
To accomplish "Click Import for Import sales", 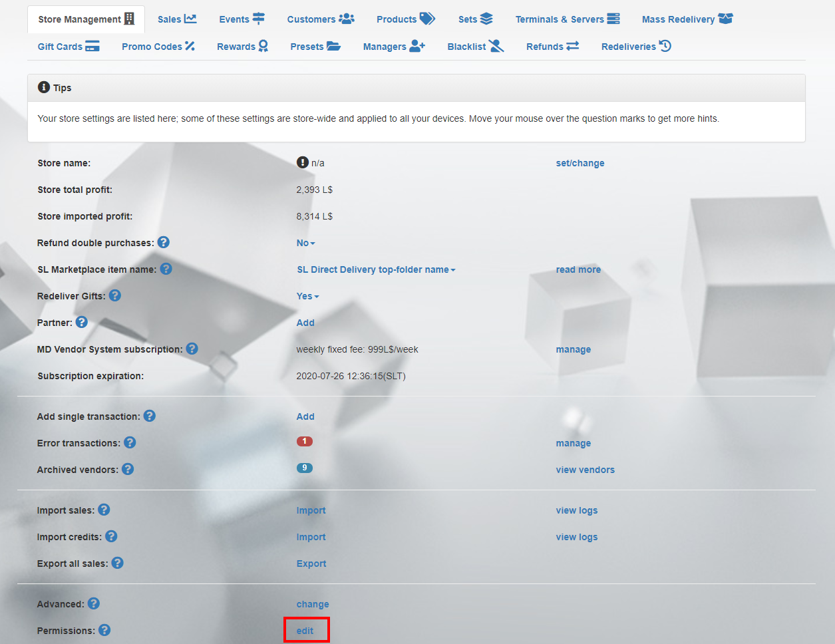I will point(311,510).
